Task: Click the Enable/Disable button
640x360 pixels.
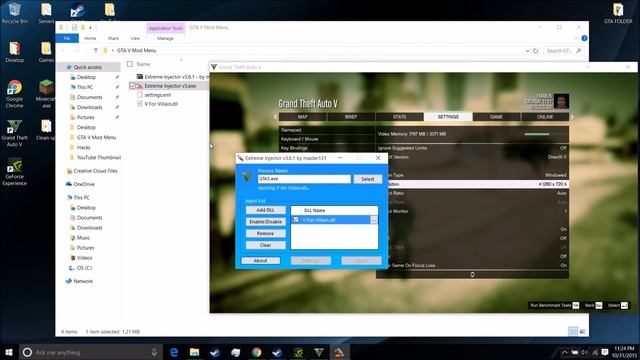Action: [x=265, y=222]
